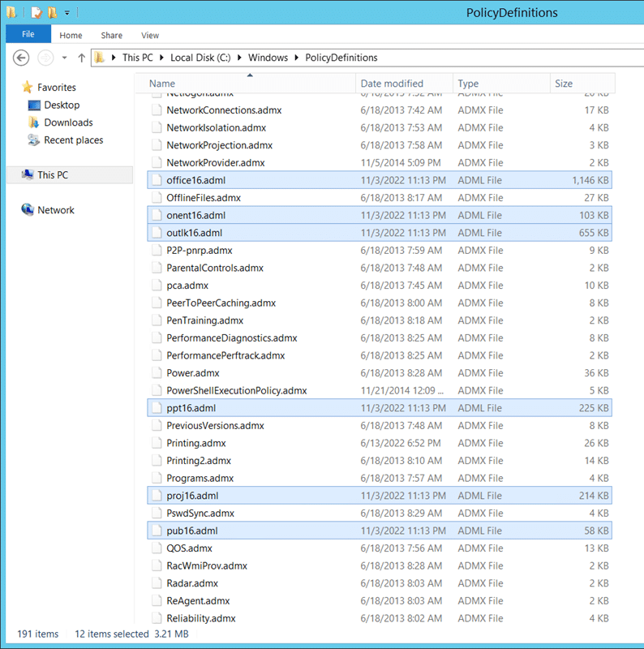Viewport: 644px width, 649px height.
Task: Click the Properties quick access icon
Action: 36,12
